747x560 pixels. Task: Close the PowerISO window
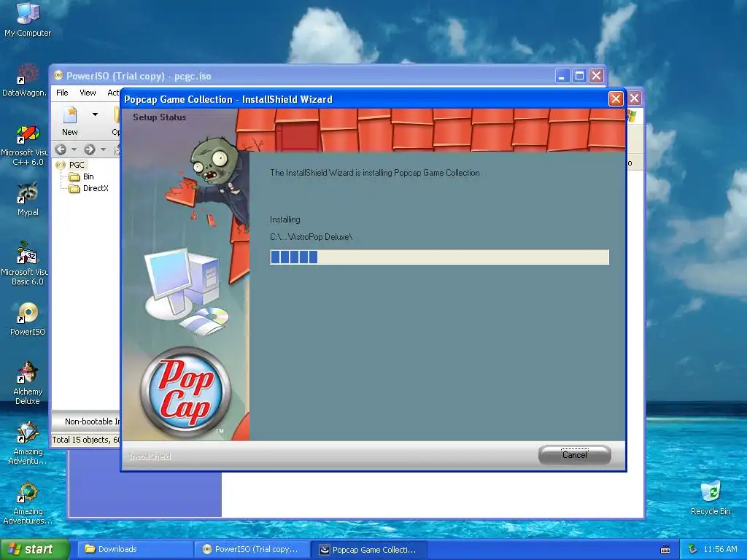coord(597,76)
